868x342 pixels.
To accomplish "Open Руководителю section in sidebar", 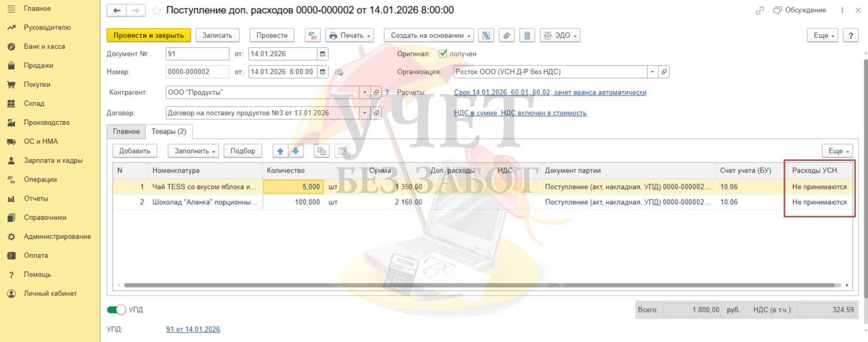I will point(47,27).
